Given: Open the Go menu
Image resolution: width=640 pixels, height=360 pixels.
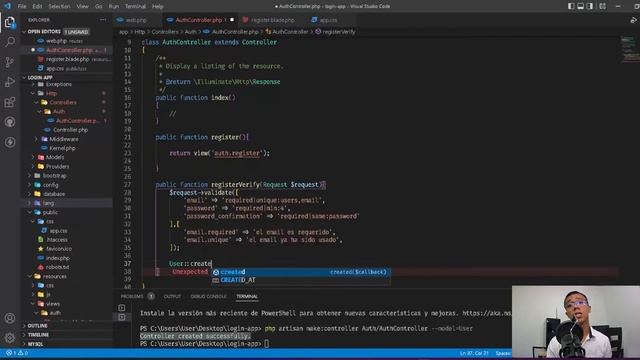Looking at the screenshot, I should [98, 7].
